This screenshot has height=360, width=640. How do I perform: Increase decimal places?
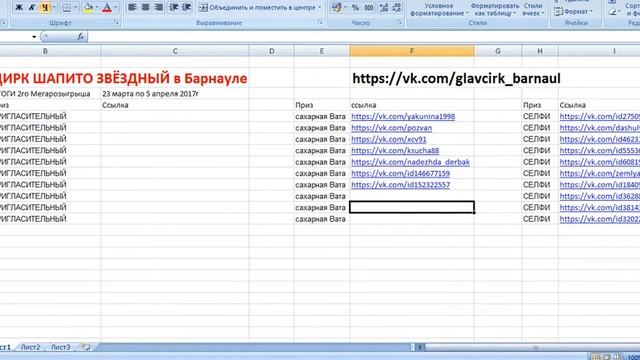[384, 7]
